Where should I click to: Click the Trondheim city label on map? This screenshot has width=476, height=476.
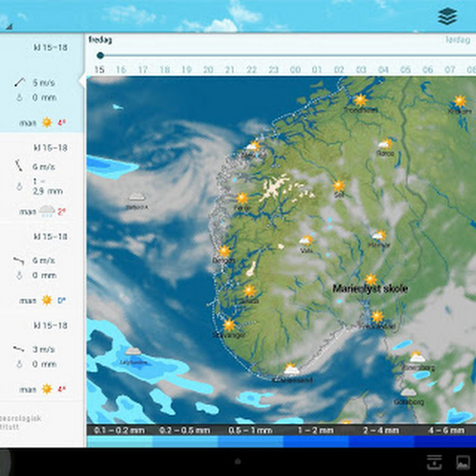(361, 110)
